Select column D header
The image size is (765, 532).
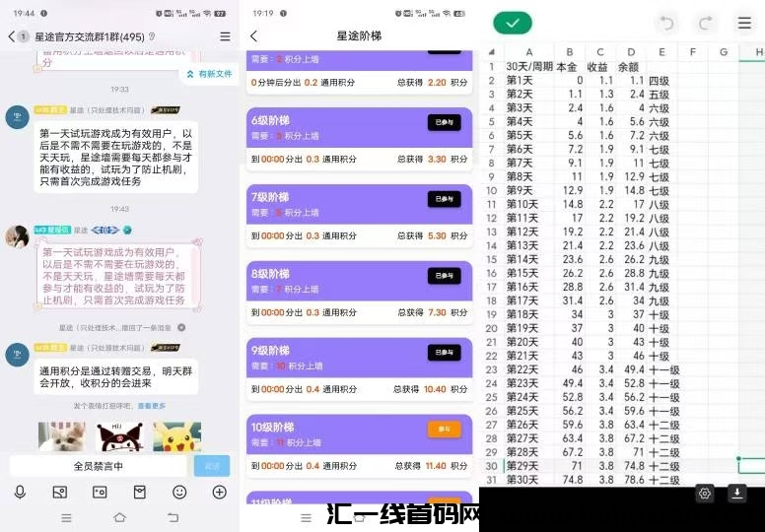pyautogui.click(x=631, y=51)
